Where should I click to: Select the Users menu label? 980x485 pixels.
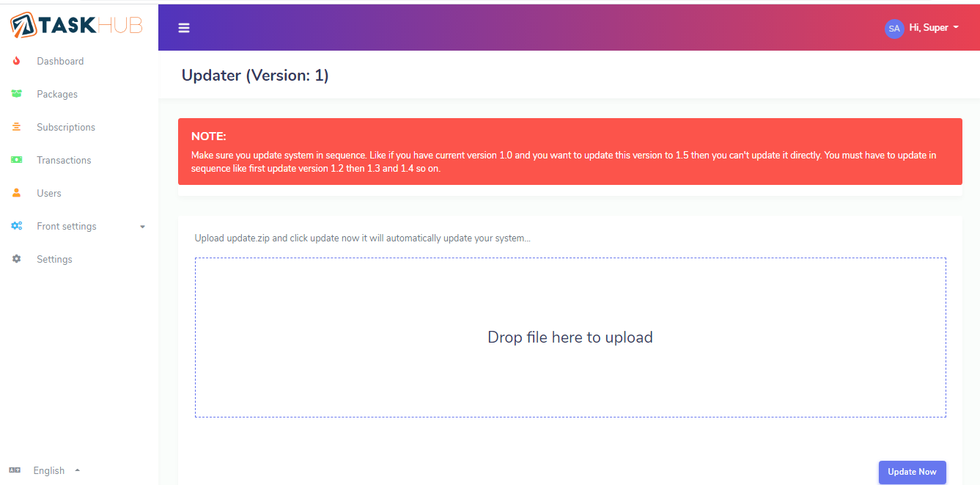click(49, 193)
